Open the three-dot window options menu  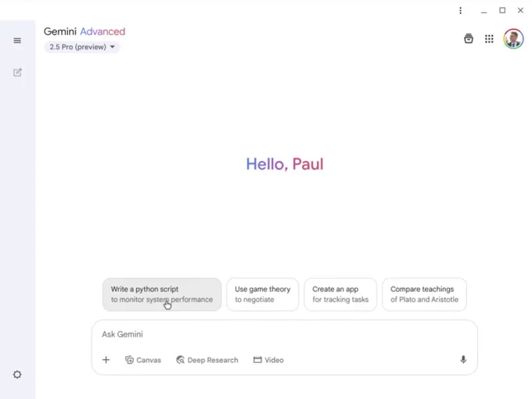[460, 10]
